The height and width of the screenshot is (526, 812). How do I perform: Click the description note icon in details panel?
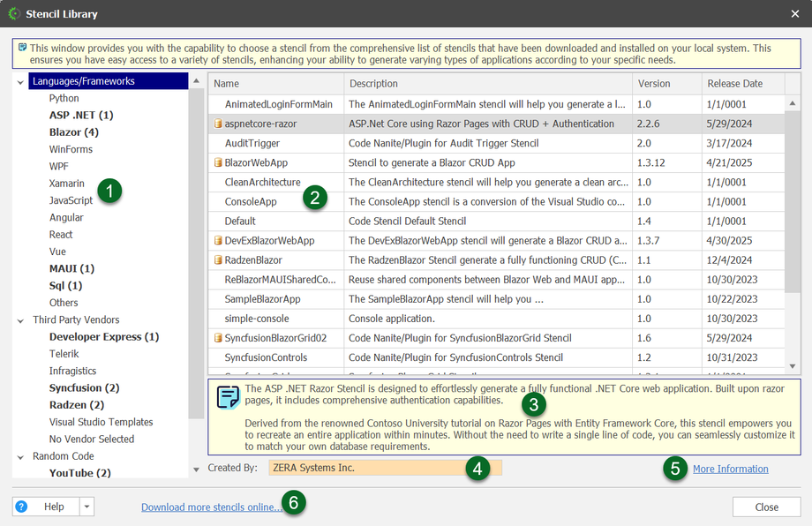tap(228, 396)
